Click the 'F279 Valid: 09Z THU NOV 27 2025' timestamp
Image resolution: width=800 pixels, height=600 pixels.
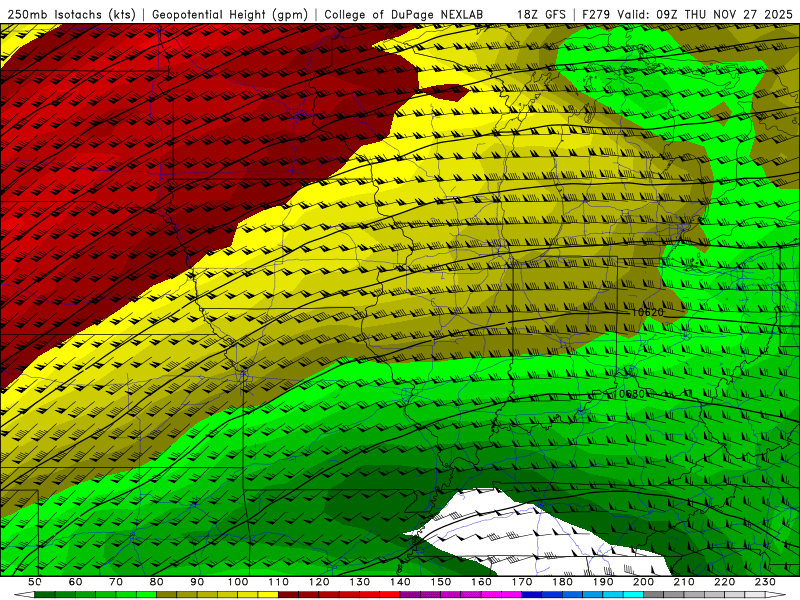tap(687, 14)
